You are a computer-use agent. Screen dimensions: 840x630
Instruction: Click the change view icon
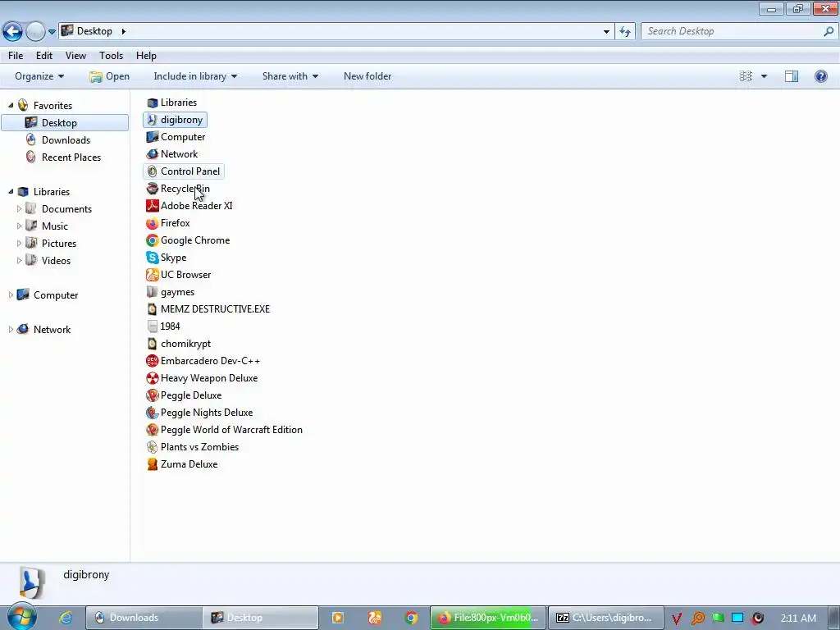coord(746,76)
